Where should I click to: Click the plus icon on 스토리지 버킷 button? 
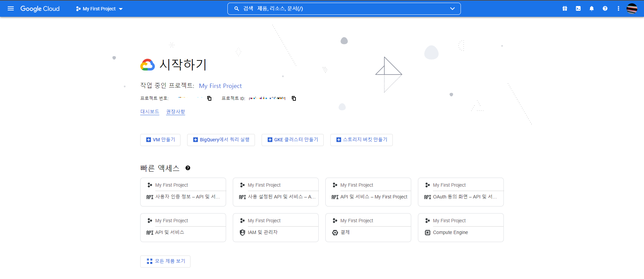(339, 140)
